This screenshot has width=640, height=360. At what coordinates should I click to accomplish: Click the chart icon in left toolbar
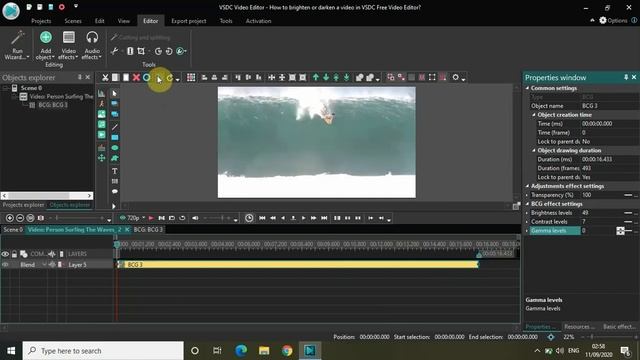click(x=102, y=93)
